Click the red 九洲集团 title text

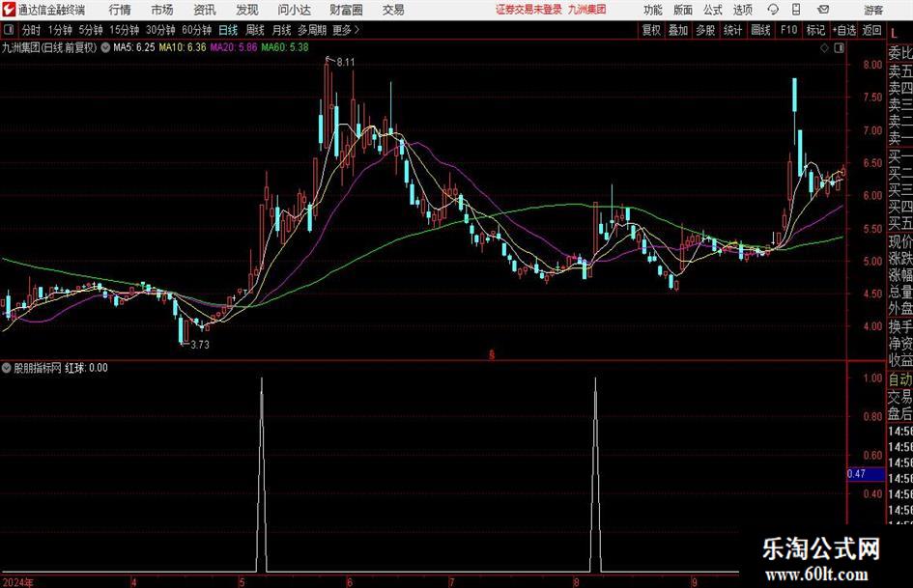pos(587,10)
